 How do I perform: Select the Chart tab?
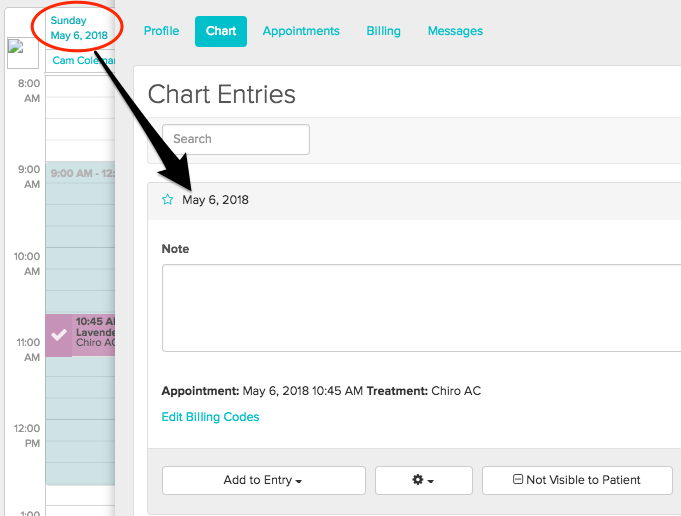click(221, 31)
